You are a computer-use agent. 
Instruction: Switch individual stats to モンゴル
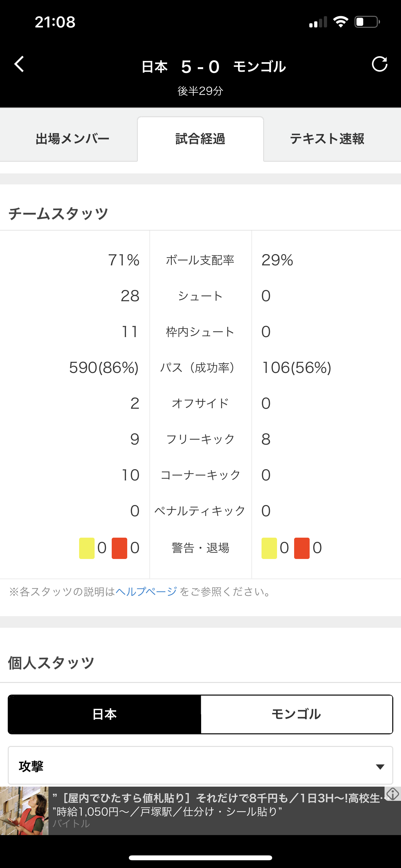(x=296, y=714)
